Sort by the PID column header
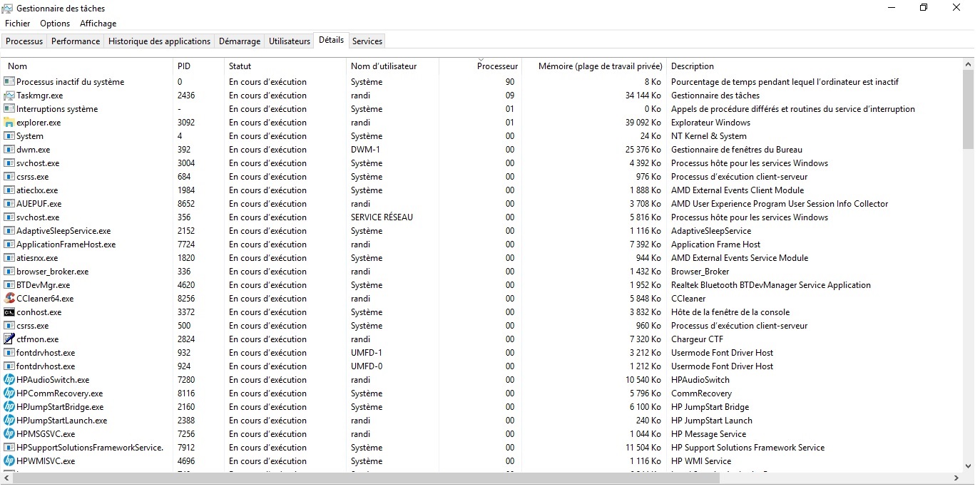This screenshot has height=489, width=980. coord(184,66)
